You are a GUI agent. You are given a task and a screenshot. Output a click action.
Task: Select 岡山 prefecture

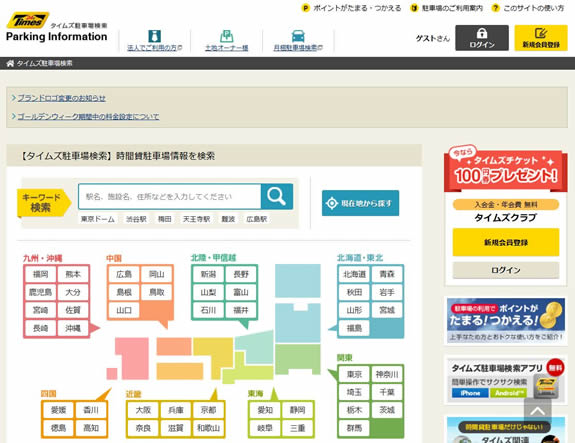(x=157, y=274)
